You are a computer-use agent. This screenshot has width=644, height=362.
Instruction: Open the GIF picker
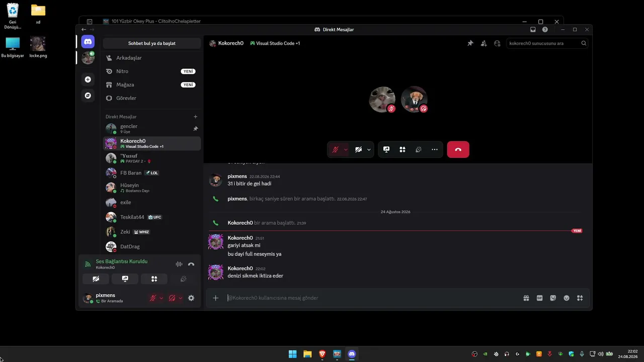pyautogui.click(x=540, y=298)
